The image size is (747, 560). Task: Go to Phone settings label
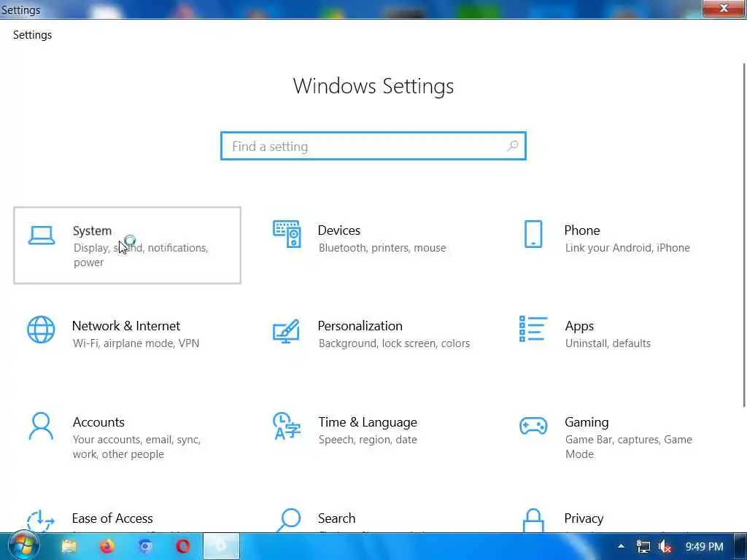coord(581,230)
